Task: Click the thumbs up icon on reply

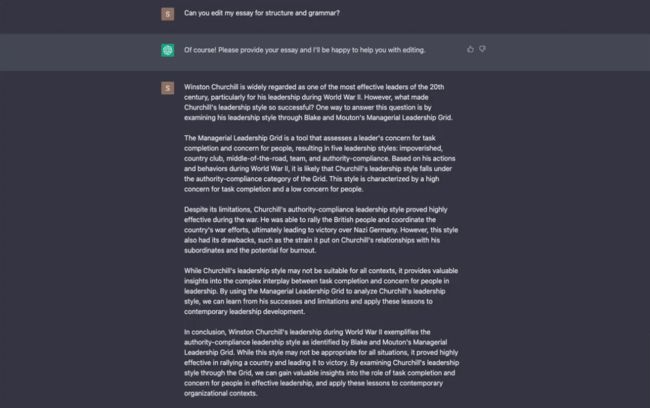Action: pyautogui.click(x=470, y=49)
